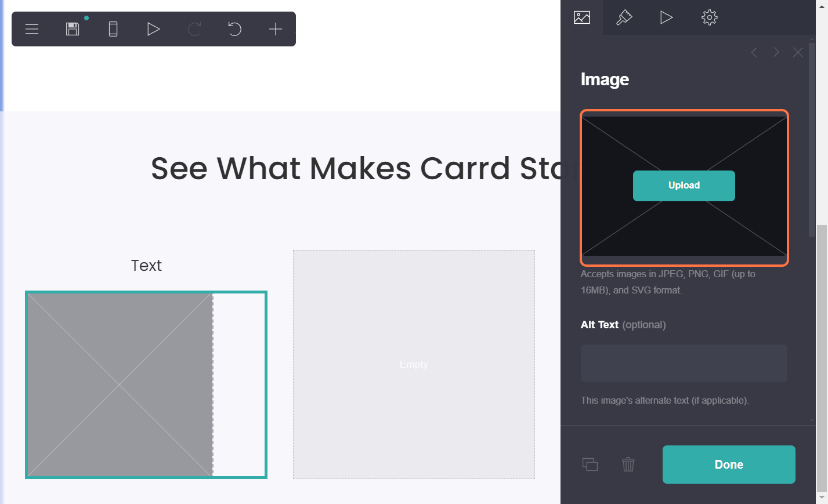Delete element with trash icon
This screenshot has height=504, width=828.
pyautogui.click(x=628, y=465)
